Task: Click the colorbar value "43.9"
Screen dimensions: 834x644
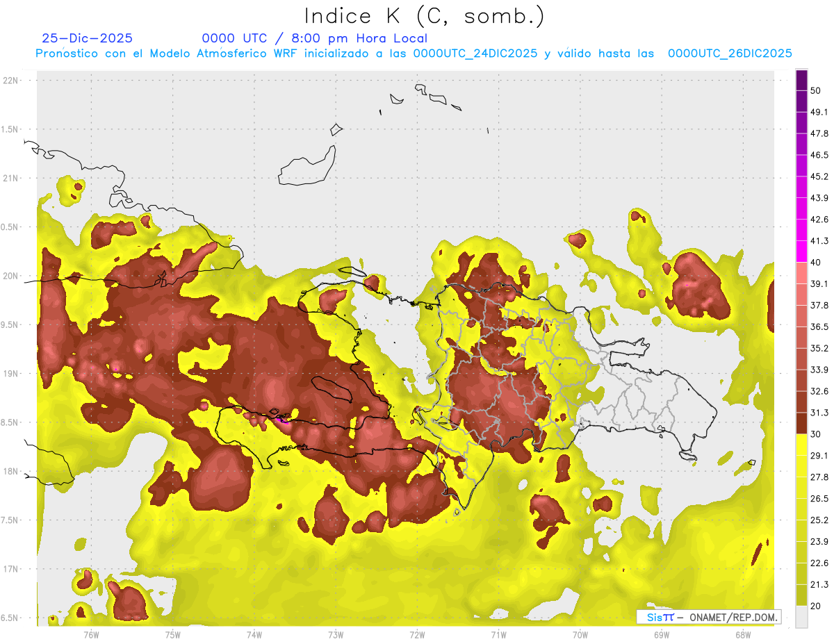Action: pyautogui.click(x=819, y=198)
